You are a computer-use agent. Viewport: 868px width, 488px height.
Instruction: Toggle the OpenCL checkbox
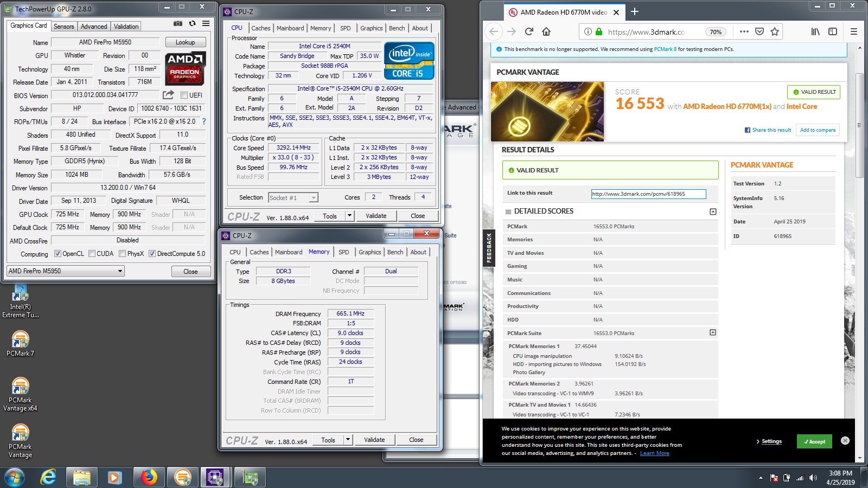(58, 254)
